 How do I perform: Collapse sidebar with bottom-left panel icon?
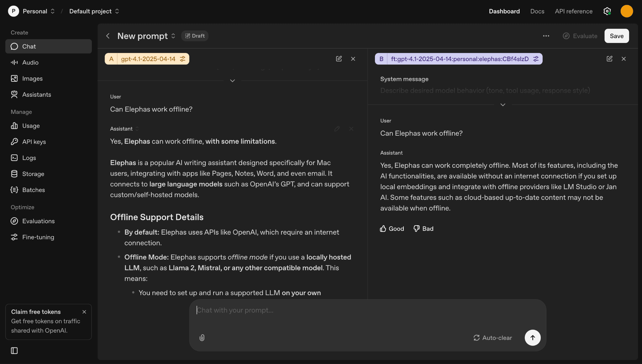tap(14, 351)
